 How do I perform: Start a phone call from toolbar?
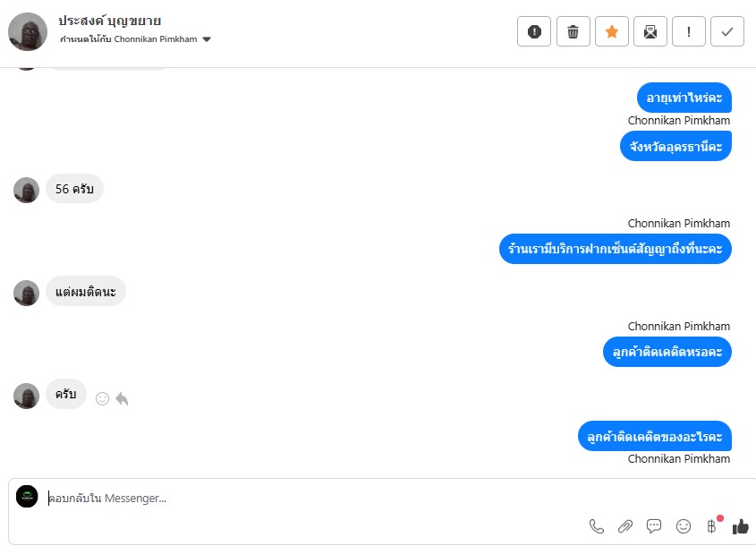coord(597,526)
